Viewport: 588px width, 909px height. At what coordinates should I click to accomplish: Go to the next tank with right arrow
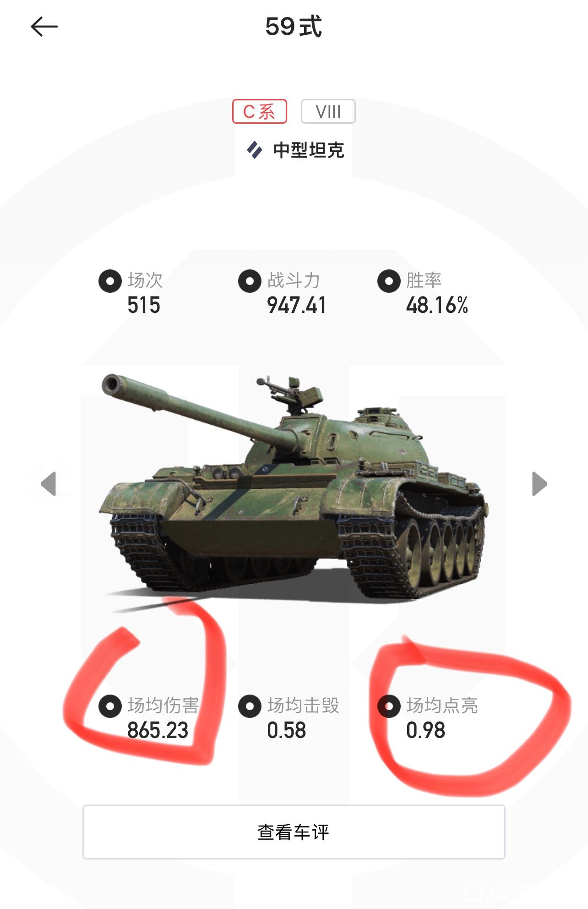tap(539, 484)
